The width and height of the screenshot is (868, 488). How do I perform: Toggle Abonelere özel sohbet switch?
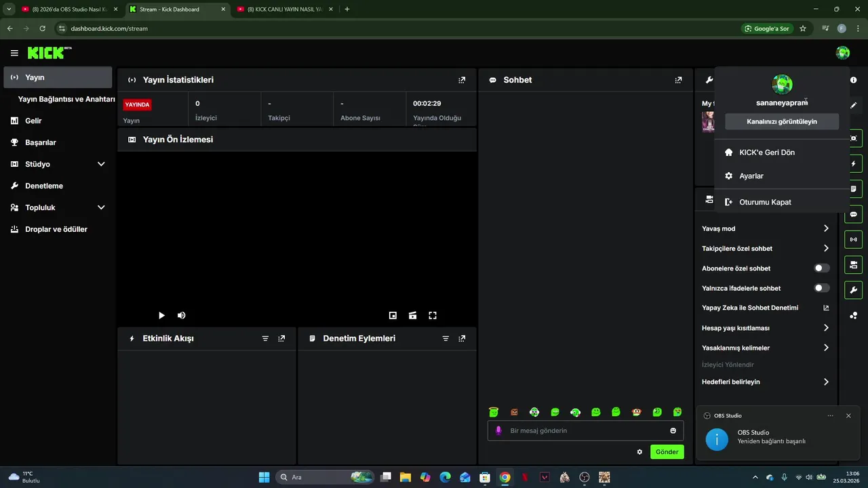point(822,268)
